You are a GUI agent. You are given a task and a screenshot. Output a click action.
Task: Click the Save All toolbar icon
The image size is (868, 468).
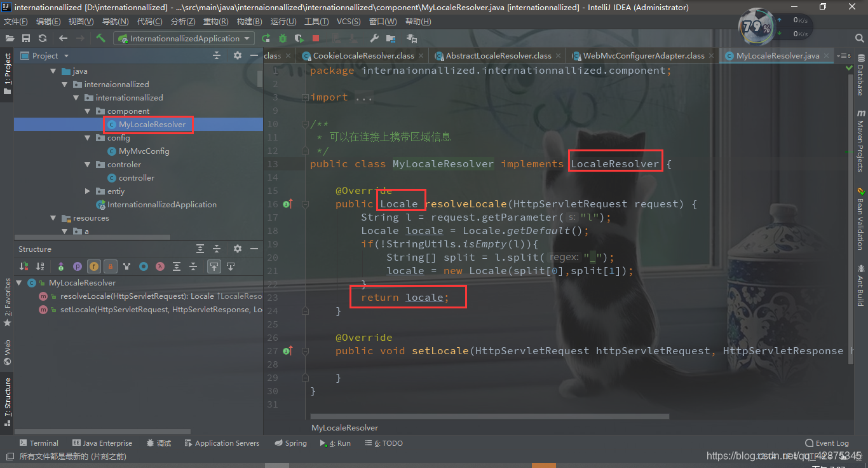point(26,38)
